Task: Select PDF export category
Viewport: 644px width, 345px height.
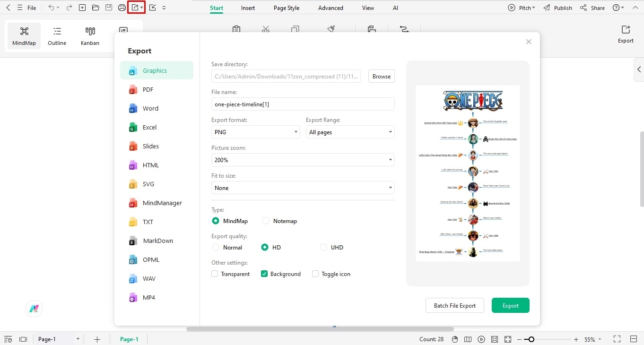Action: (x=157, y=89)
